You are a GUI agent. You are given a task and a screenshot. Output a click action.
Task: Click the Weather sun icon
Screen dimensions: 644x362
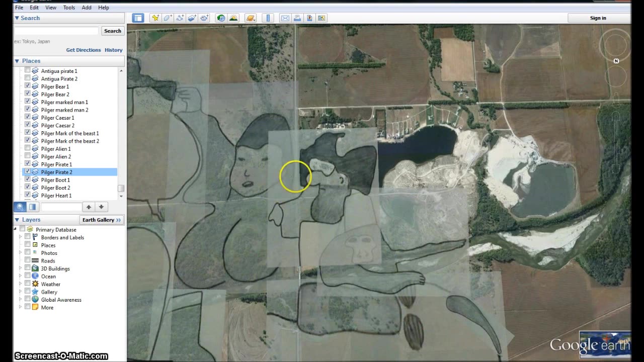35,284
